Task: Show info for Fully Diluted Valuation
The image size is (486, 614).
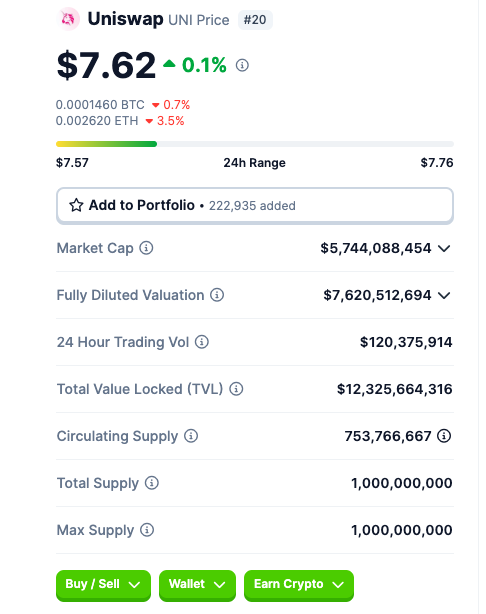Action: [217, 295]
